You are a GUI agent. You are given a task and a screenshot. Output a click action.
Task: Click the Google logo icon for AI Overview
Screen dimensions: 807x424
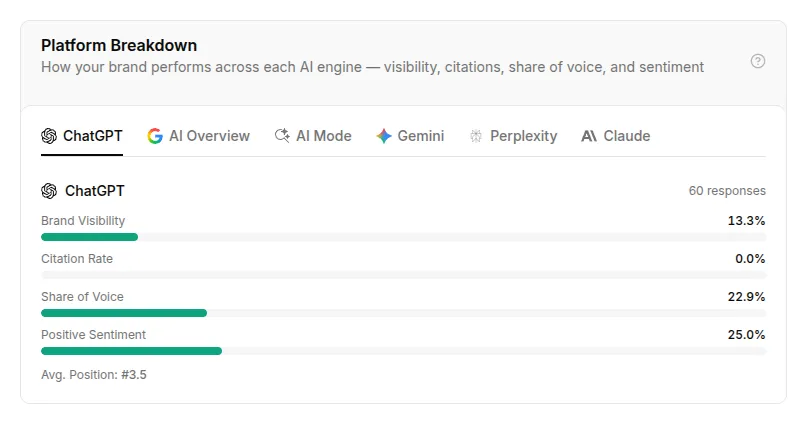pyautogui.click(x=155, y=136)
